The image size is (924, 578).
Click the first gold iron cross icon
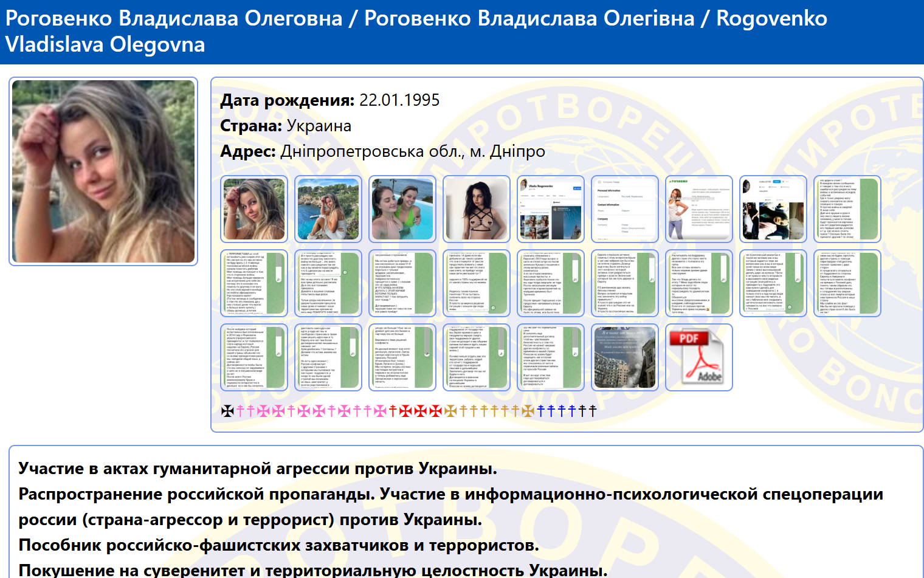(x=450, y=411)
